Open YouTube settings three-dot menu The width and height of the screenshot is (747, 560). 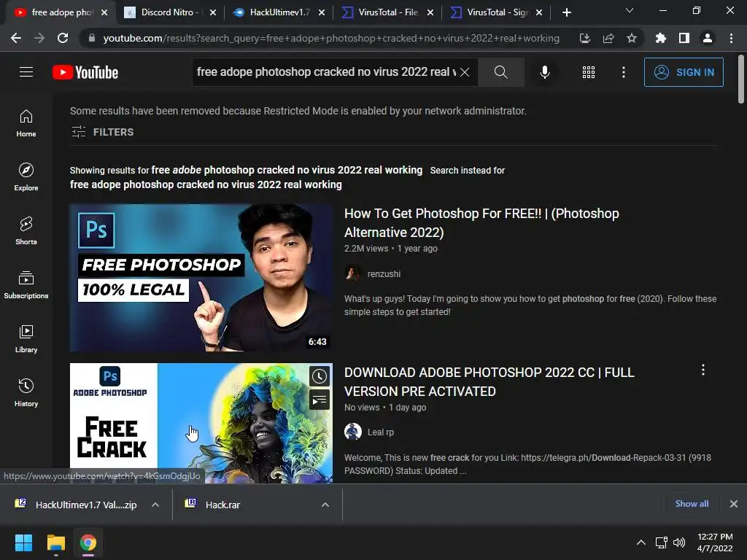[623, 72]
